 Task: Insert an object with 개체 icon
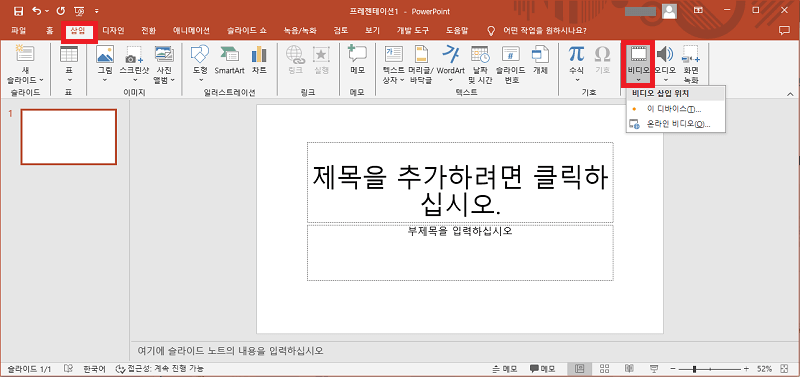point(540,54)
